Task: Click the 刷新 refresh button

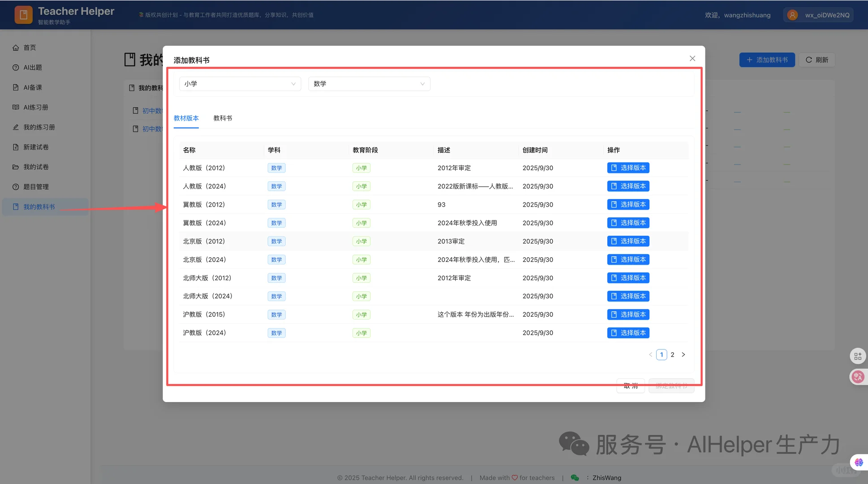Action: 816,60
